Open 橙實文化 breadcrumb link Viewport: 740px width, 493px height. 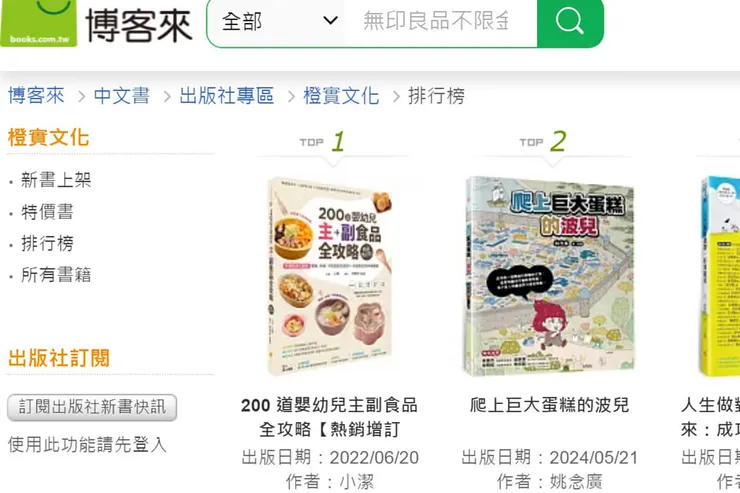(x=341, y=96)
